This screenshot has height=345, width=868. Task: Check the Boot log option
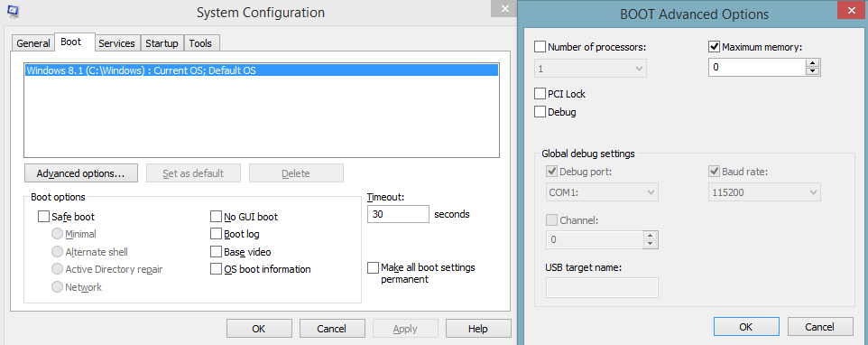[x=216, y=234]
